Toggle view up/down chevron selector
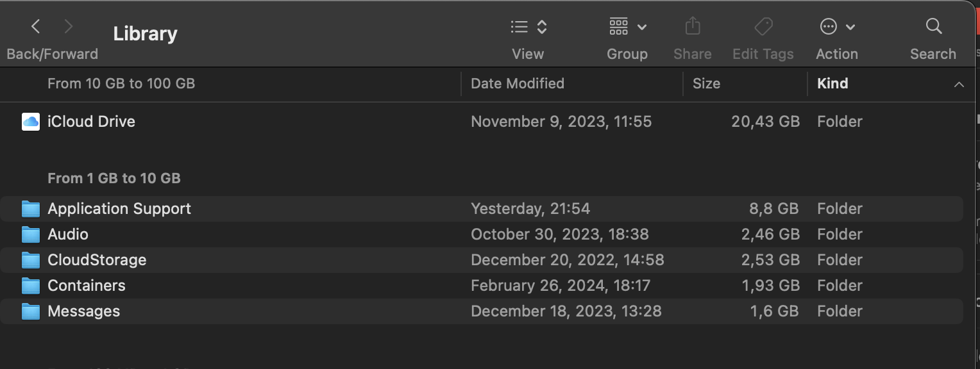 pos(542,27)
